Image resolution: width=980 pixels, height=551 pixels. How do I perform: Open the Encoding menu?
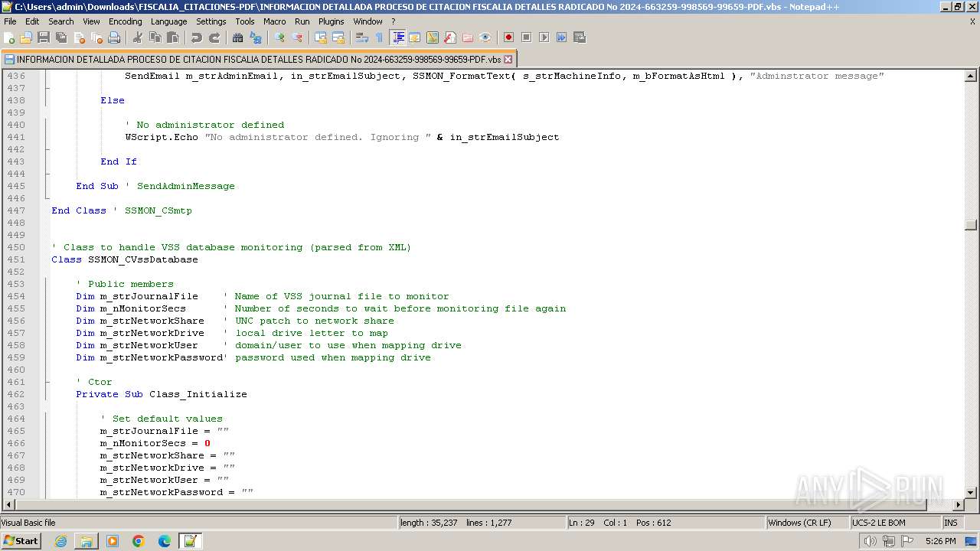tap(125, 21)
